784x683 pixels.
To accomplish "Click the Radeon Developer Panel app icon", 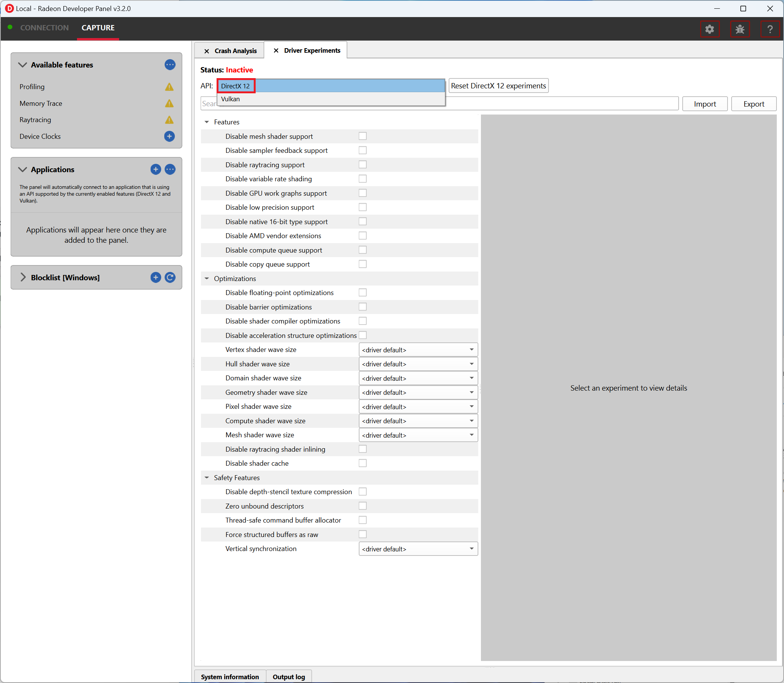I will 9,8.
